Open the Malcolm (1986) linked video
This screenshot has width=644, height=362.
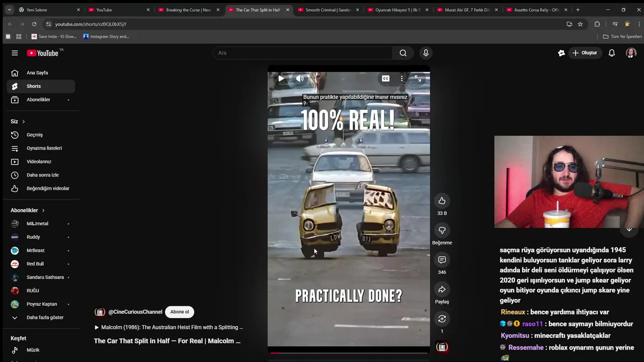pyautogui.click(x=169, y=327)
